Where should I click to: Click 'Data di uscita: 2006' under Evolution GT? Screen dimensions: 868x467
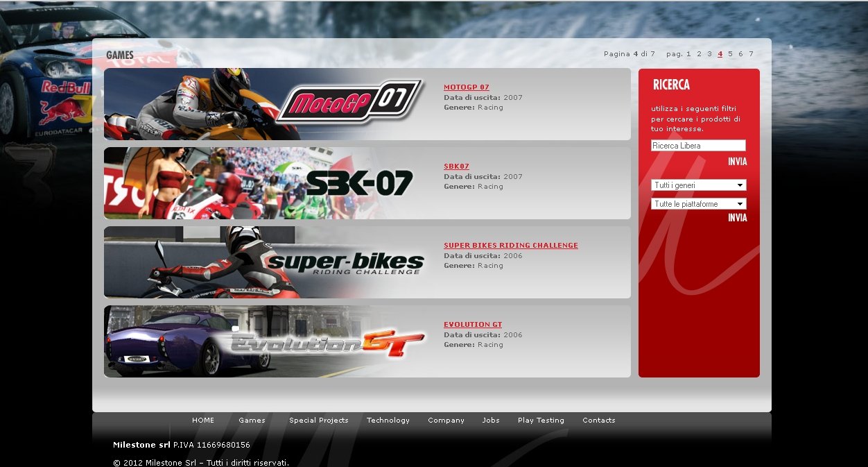[x=483, y=335]
